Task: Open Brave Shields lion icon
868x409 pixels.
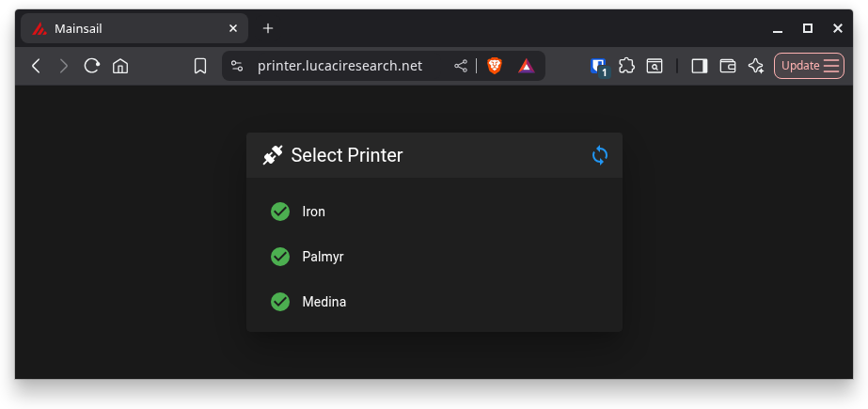Action: pos(495,67)
